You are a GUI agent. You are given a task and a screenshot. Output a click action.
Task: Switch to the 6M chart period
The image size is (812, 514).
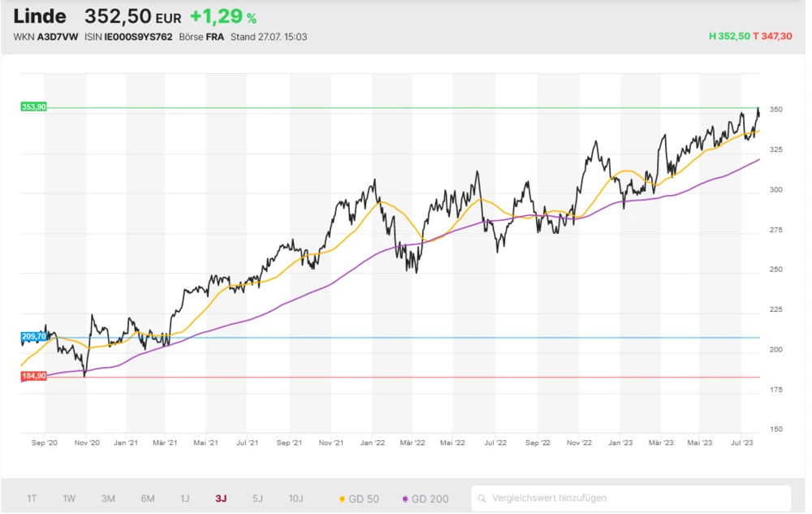[x=147, y=499]
